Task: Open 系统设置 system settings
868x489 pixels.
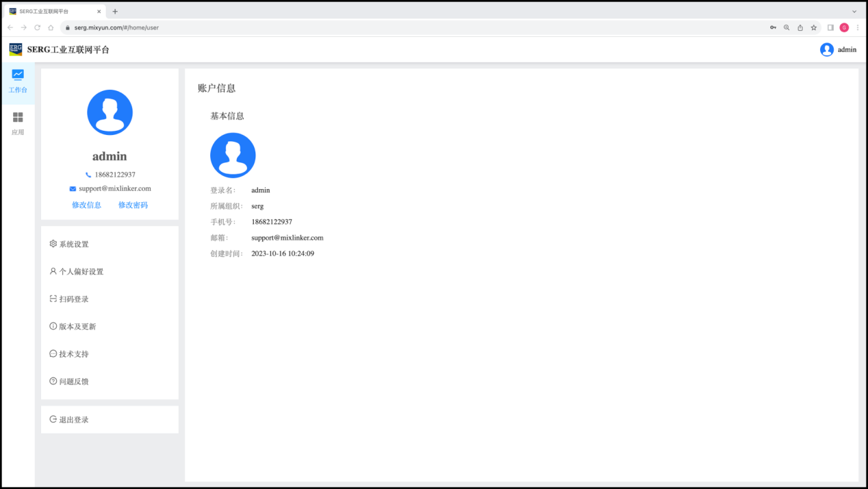Action: click(x=73, y=244)
